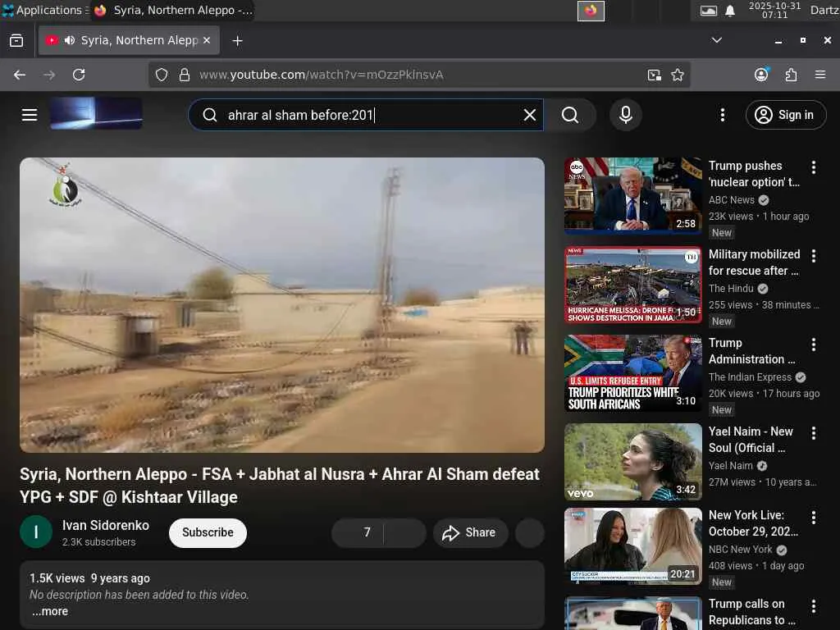Open options for New York Live video
Viewport: 840px width, 630px height.
click(x=813, y=517)
